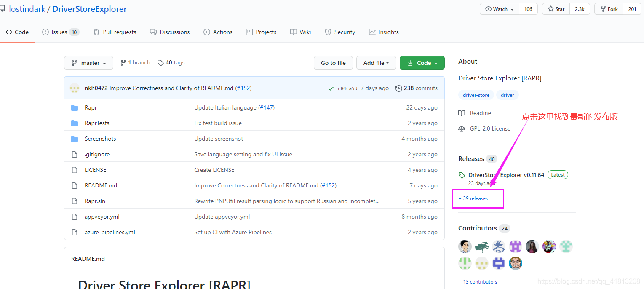Viewport: 644px width, 289px height.
Task: Click the azure-pipelines.yml file icon
Action: [x=75, y=232]
